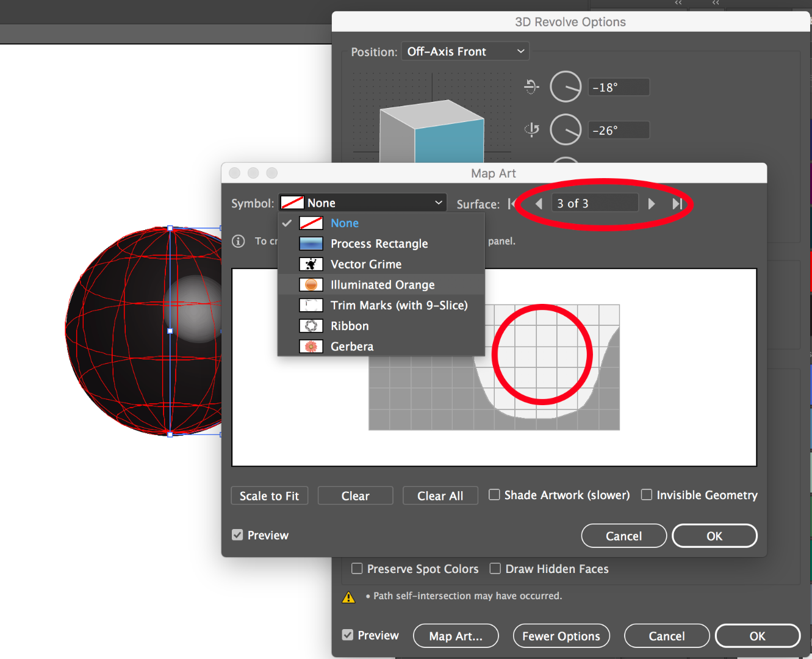Click the Vector Grime symbol icon
The width and height of the screenshot is (812, 659).
[311, 264]
